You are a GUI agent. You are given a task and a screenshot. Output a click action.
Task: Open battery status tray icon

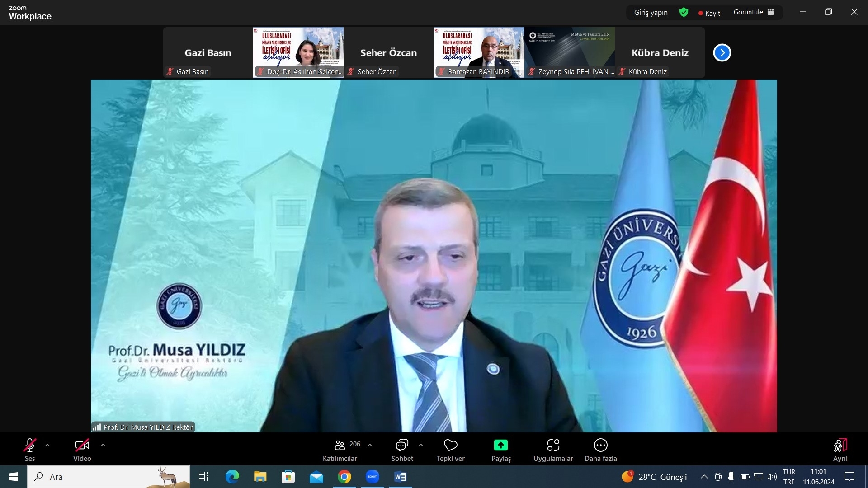click(x=745, y=477)
